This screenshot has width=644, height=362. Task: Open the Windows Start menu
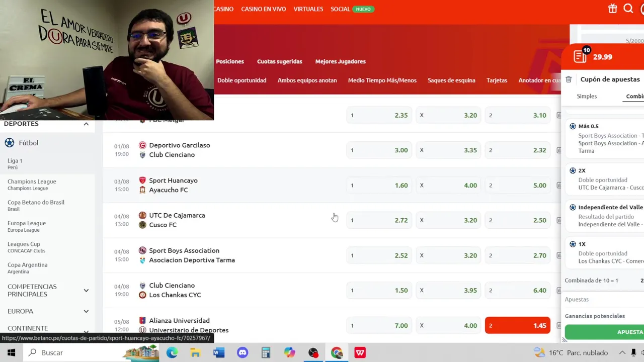(x=11, y=352)
